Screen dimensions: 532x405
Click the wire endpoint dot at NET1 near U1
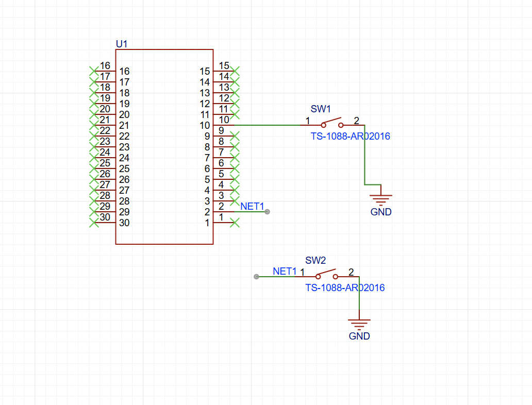coord(268,212)
